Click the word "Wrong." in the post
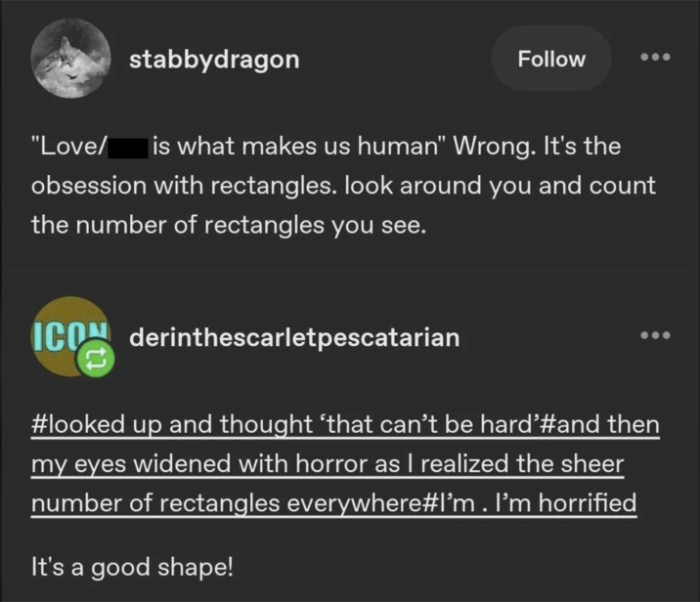Screen dimensions: 700x602 coord(494,147)
